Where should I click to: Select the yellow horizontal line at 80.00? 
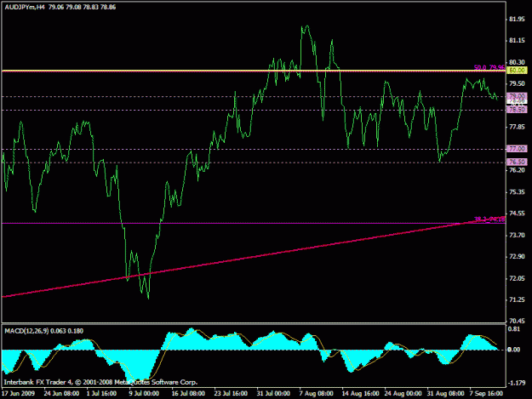tap(254, 71)
